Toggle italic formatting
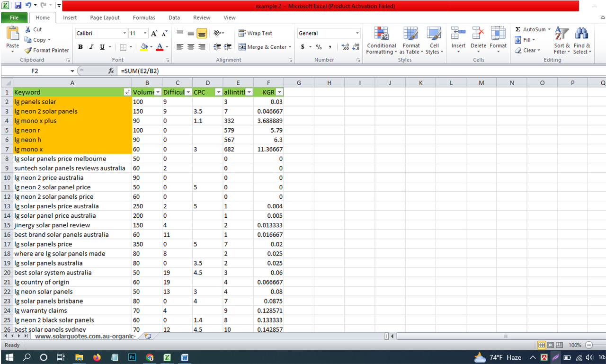Screen dimensions: 606x364 [x=91, y=47]
